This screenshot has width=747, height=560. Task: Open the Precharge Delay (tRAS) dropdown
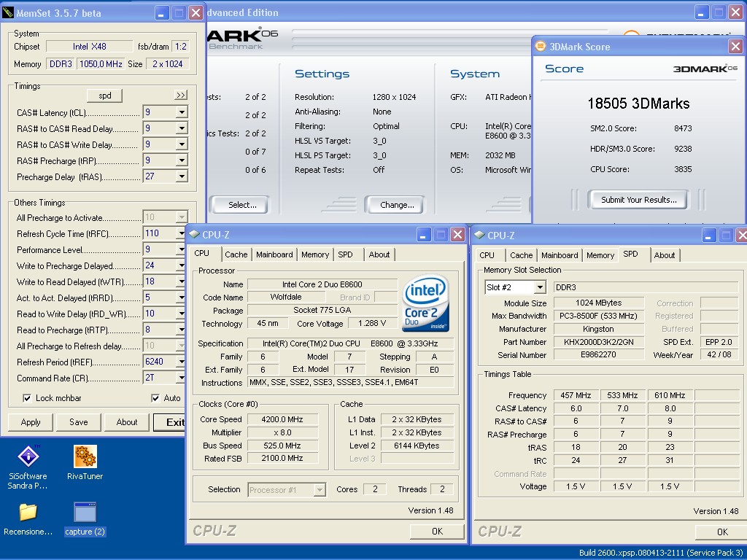click(182, 176)
